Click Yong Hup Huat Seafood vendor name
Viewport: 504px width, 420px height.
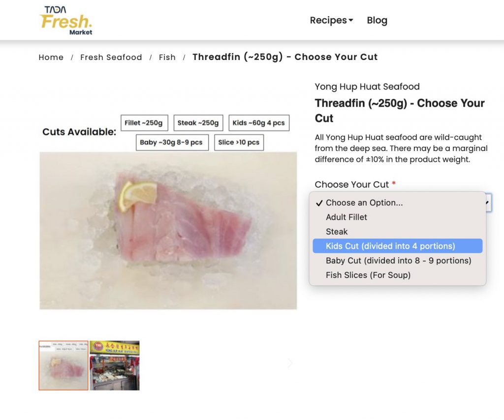point(367,87)
